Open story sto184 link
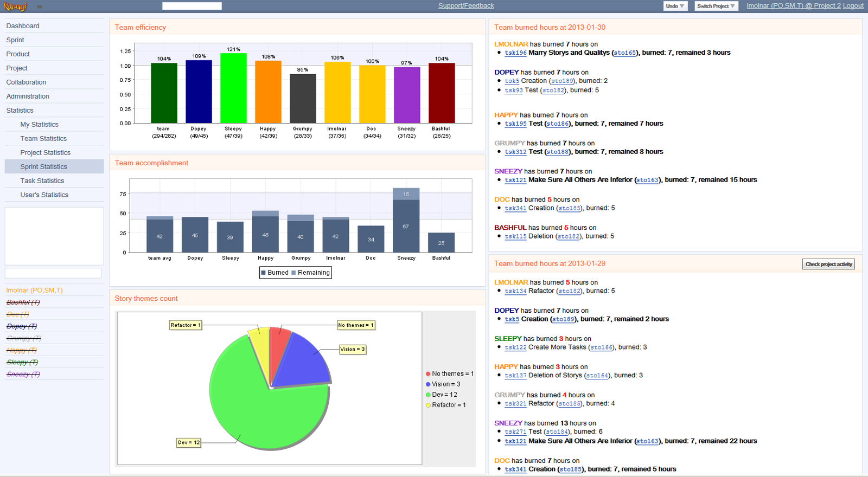 pos(557,433)
